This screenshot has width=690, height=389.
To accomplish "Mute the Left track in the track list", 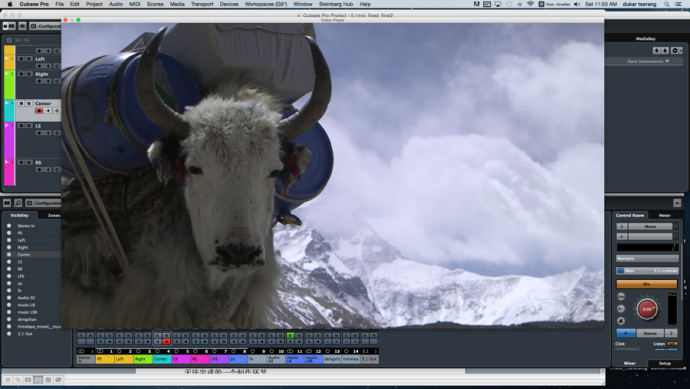I will pos(21,59).
